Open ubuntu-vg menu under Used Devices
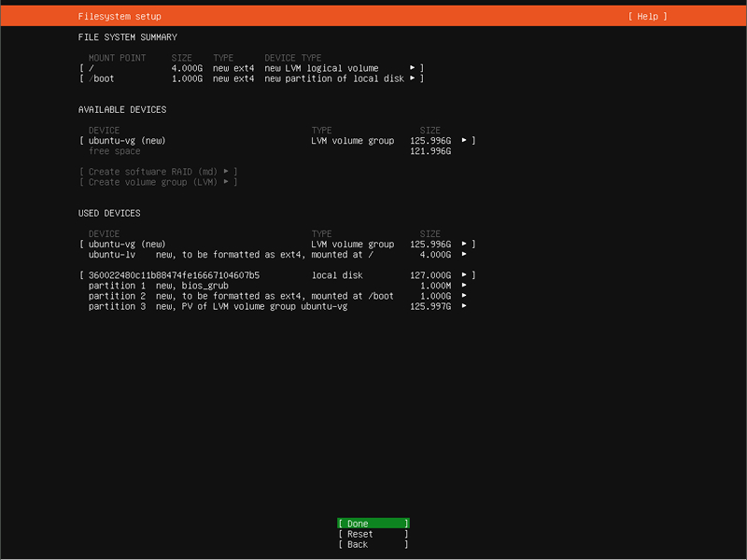The width and height of the screenshot is (747, 560). click(x=464, y=245)
